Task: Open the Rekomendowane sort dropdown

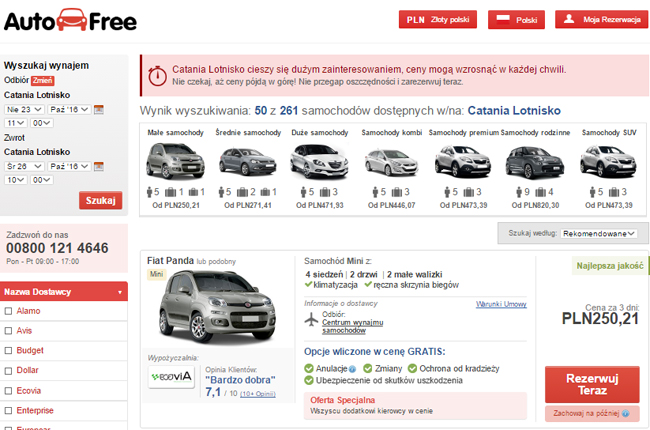Action: pos(599,234)
